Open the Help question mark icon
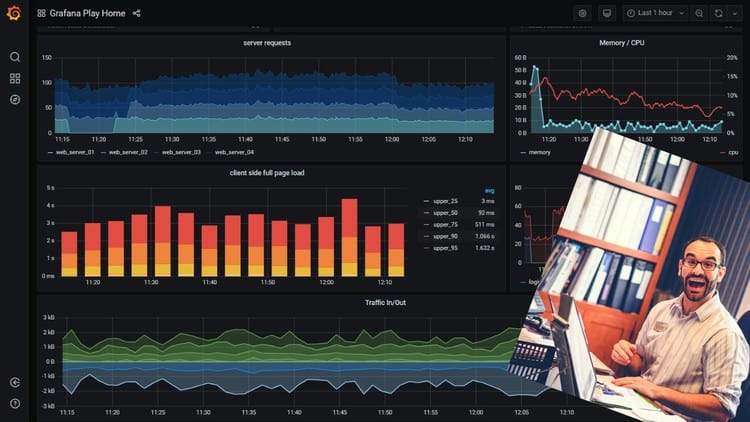 pos(15,403)
